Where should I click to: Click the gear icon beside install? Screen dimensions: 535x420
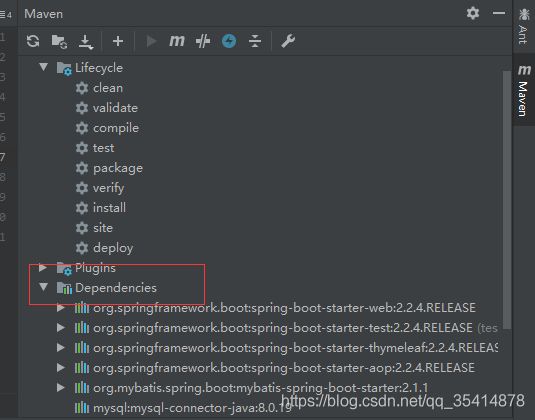pyautogui.click(x=82, y=208)
